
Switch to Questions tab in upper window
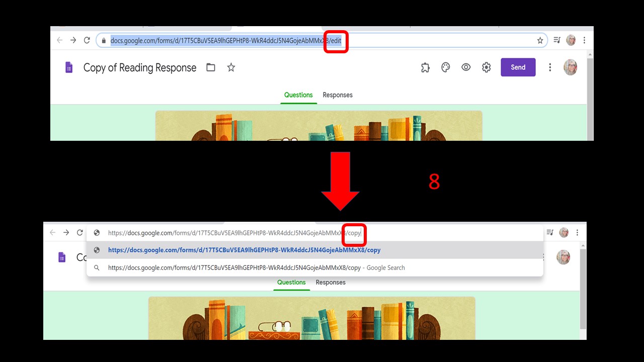point(298,95)
